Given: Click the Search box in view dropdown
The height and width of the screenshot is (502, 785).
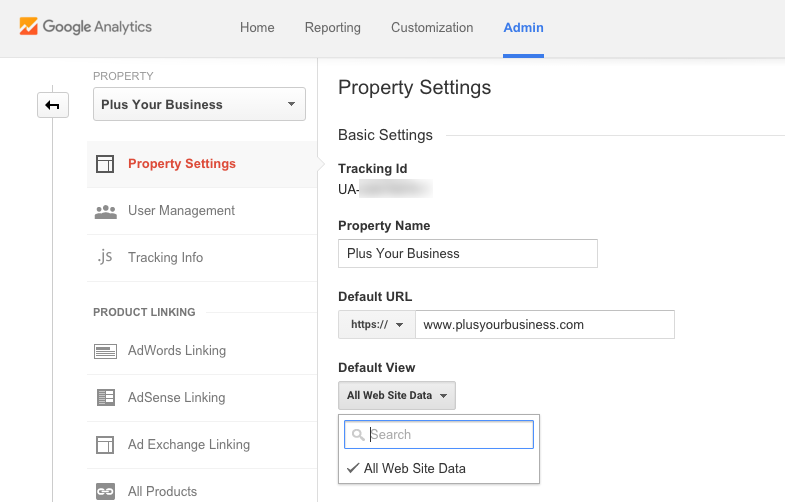Looking at the screenshot, I should click(439, 434).
